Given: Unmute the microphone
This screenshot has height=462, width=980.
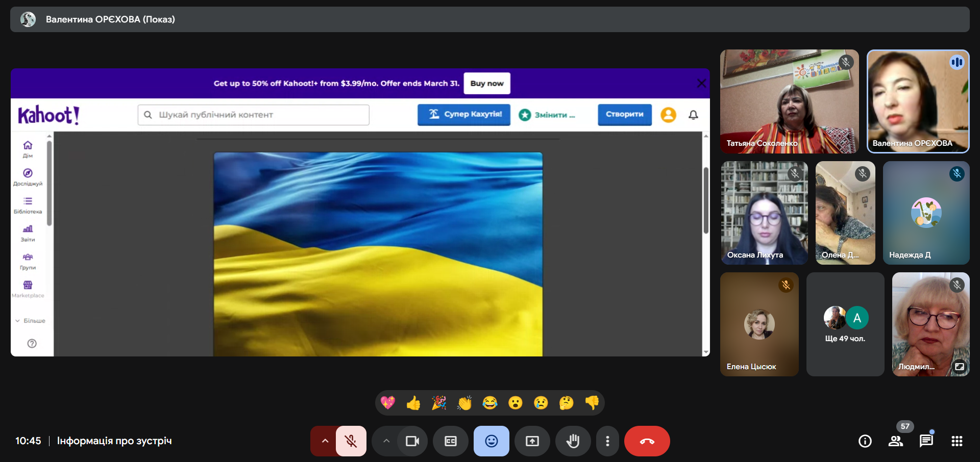Looking at the screenshot, I should tap(351, 441).
